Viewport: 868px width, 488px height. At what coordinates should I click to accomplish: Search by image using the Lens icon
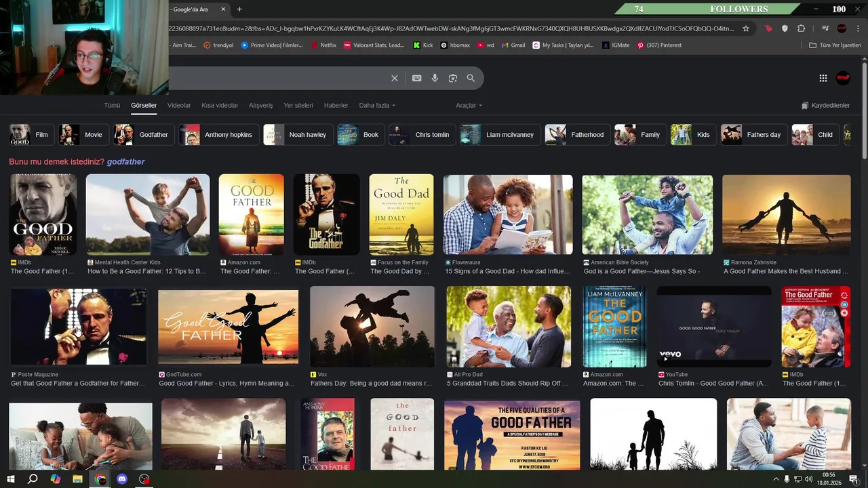453,78
